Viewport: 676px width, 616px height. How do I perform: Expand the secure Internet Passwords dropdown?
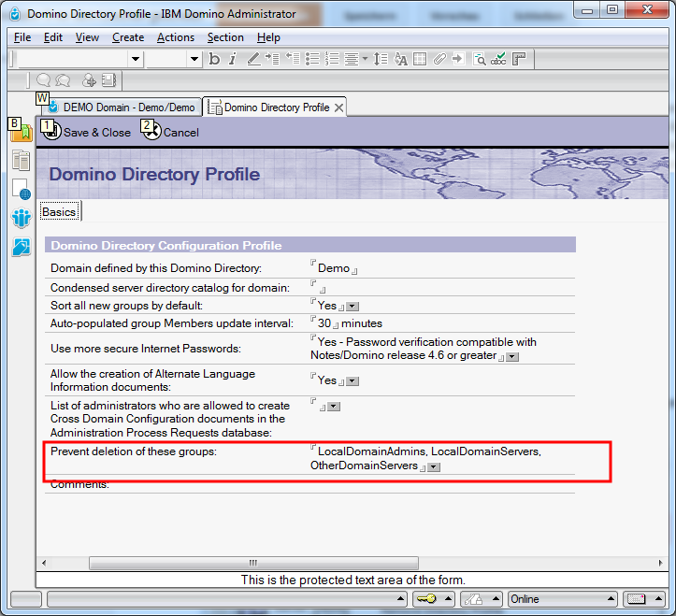pyautogui.click(x=511, y=357)
